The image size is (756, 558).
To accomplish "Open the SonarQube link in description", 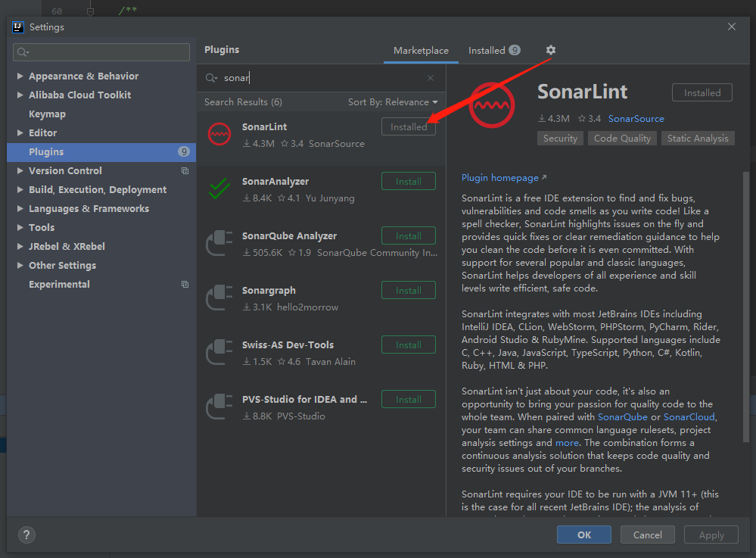I will tap(623, 417).
